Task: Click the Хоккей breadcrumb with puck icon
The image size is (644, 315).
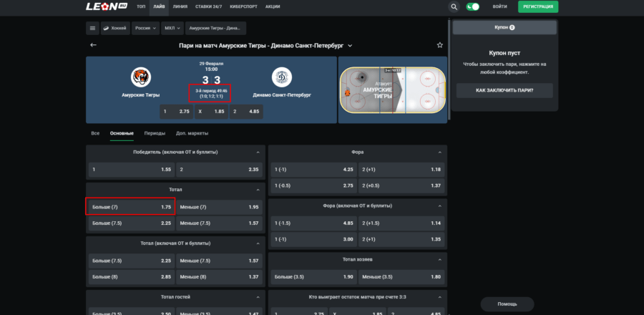Action: [116, 28]
